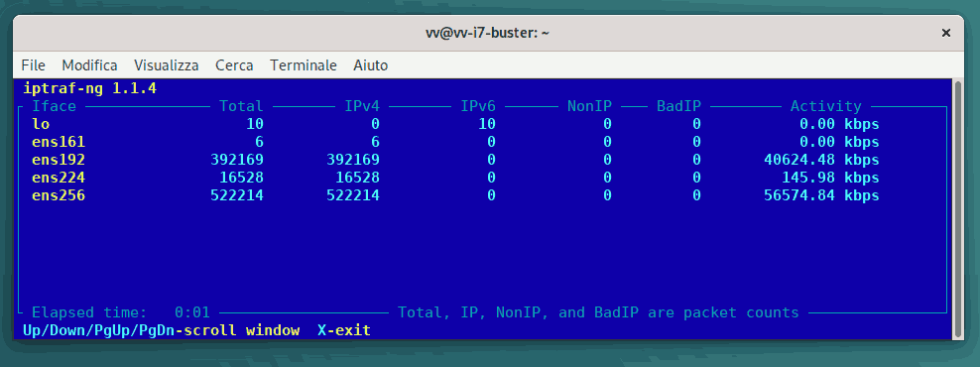Open the Modifica menu
Viewport: 980px width, 367px height.
click(89, 65)
